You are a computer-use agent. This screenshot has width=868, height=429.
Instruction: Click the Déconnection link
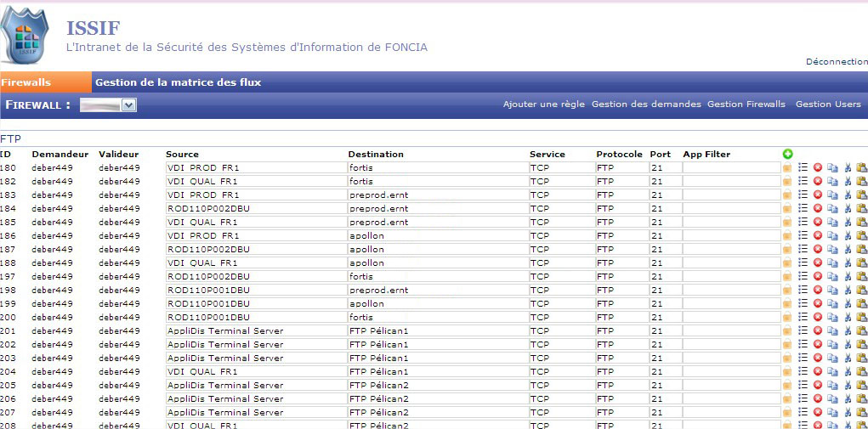836,62
